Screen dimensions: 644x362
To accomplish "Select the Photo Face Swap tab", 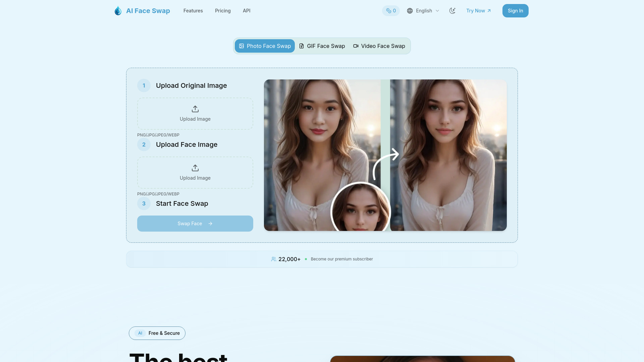I will (265, 46).
